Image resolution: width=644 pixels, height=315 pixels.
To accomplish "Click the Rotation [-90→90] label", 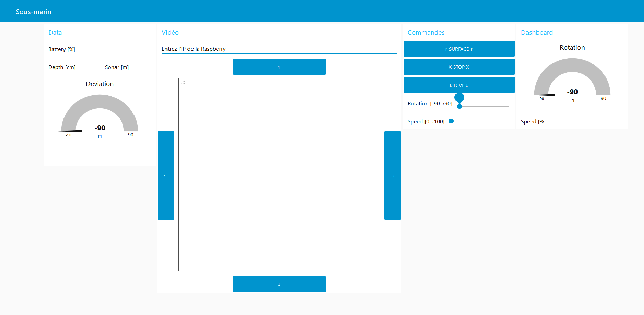I will coord(430,103).
